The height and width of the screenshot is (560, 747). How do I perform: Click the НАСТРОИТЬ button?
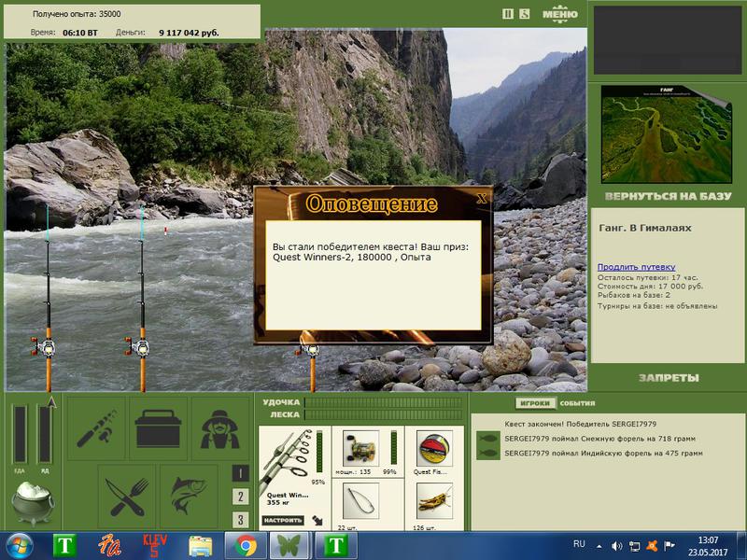283,521
